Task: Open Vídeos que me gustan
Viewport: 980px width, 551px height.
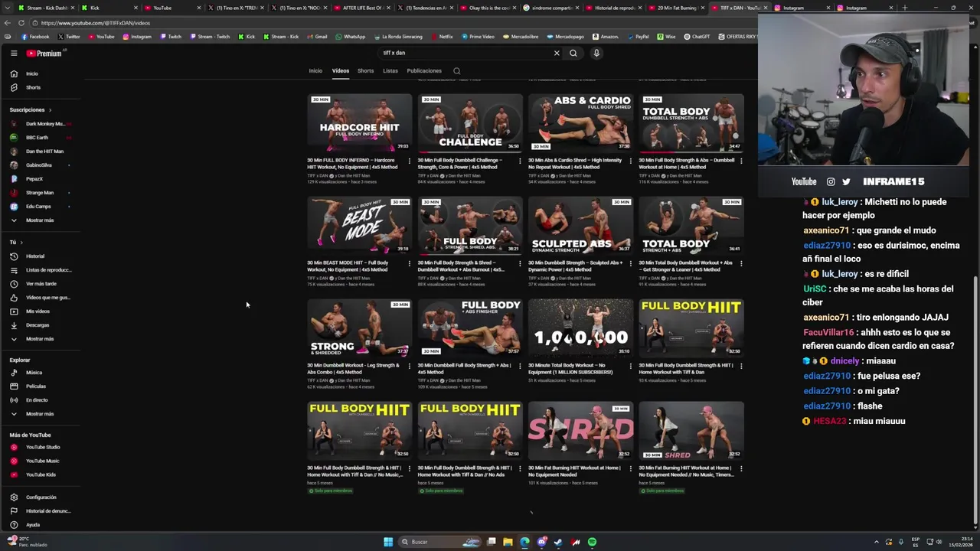Action: (x=39, y=298)
